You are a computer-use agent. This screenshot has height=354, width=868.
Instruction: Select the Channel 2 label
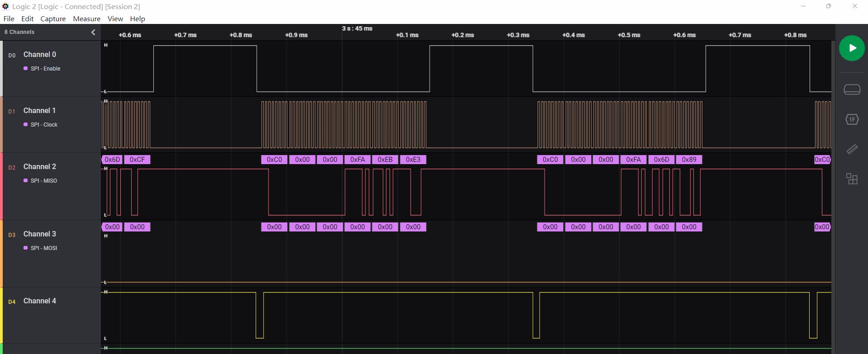coord(40,166)
